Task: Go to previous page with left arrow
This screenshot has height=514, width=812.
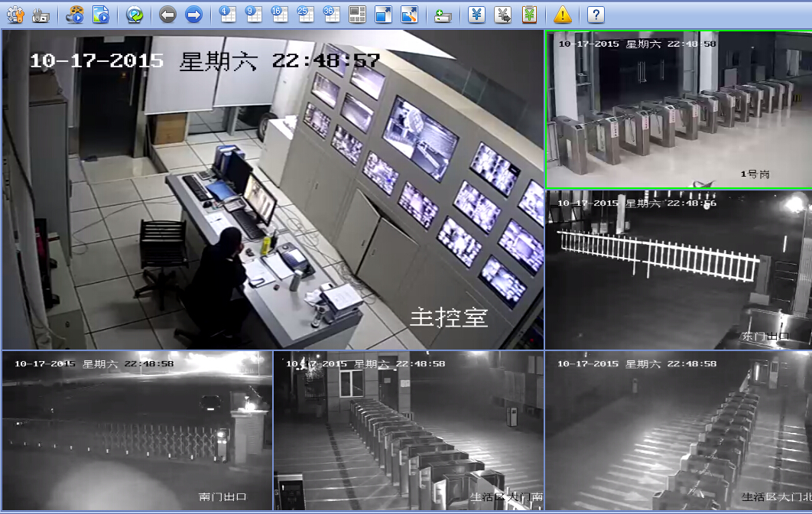Action: (x=167, y=14)
